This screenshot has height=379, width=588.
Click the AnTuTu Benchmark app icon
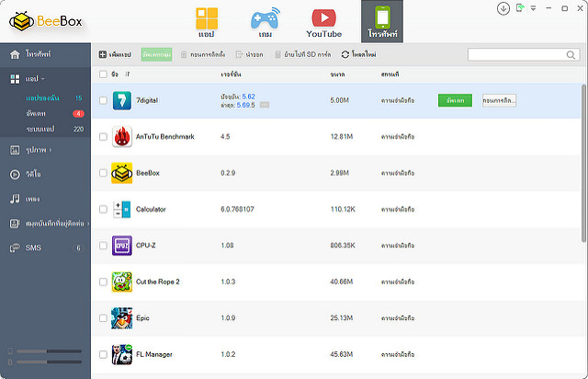pos(122,137)
